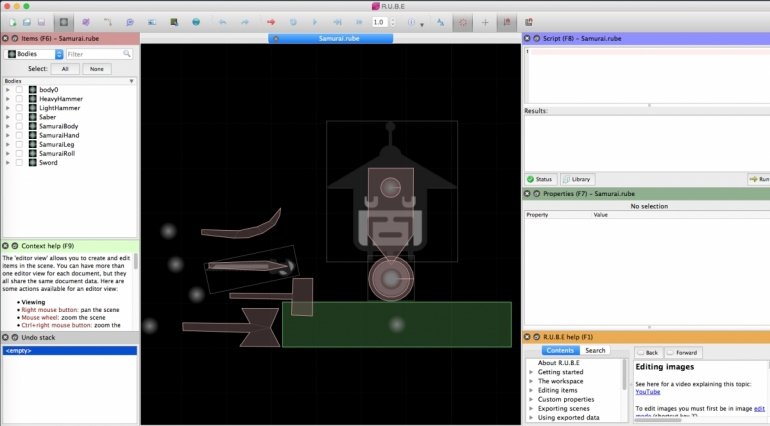Enable the SamuraiLeg checkbox
The height and width of the screenshot is (426, 770).
[x=19, y=144]
